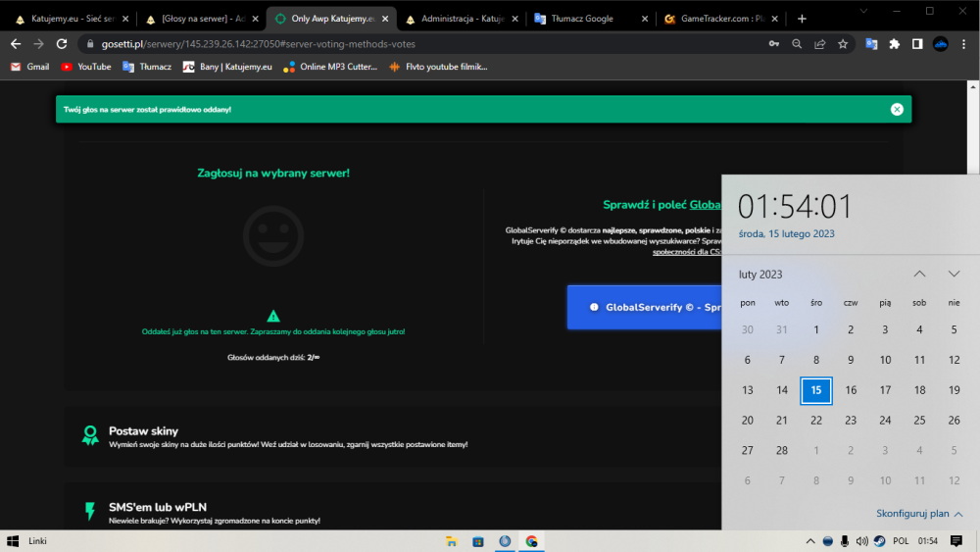The height and width of the screenshot is (552, 980).
Task: Open Online MP3 Cutter bookmark
Action: [330, 67]
